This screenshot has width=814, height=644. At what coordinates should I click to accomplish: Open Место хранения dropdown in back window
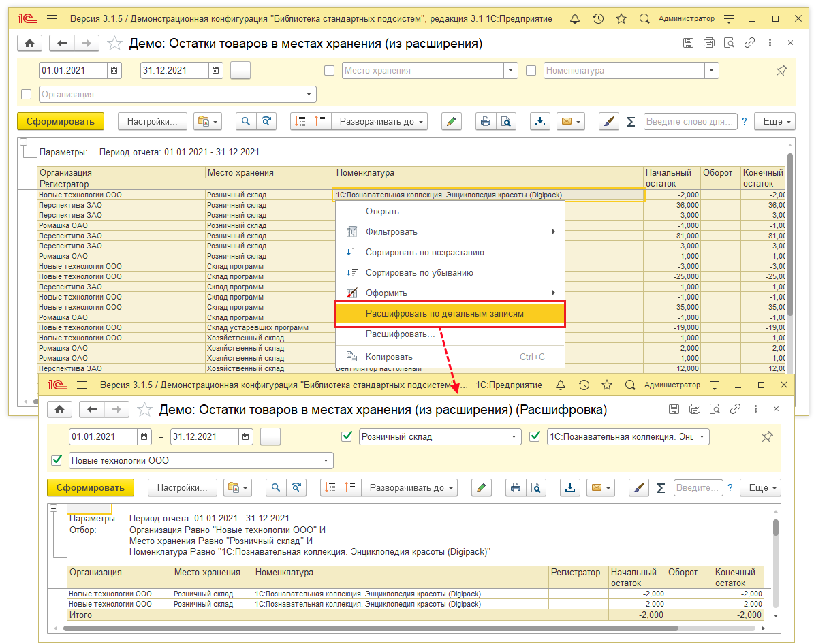pos(511,71)
